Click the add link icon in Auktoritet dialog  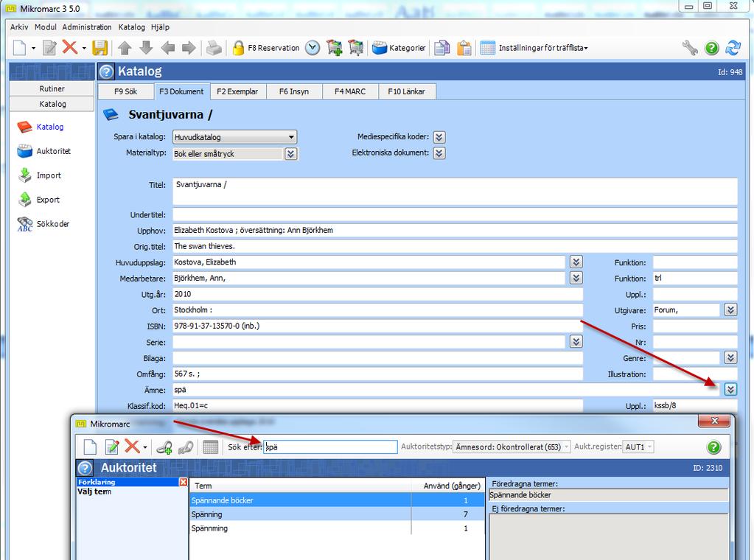click(164, 447)
